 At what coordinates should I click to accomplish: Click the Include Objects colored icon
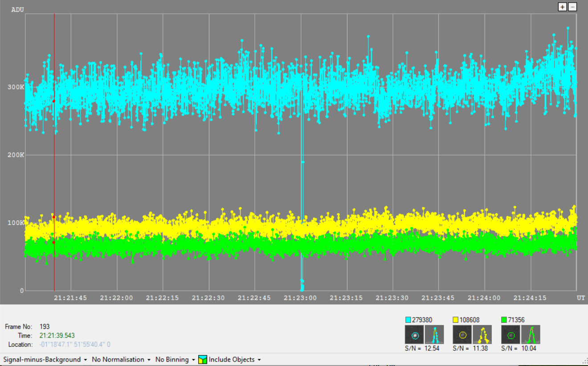[x=203, y=360]
